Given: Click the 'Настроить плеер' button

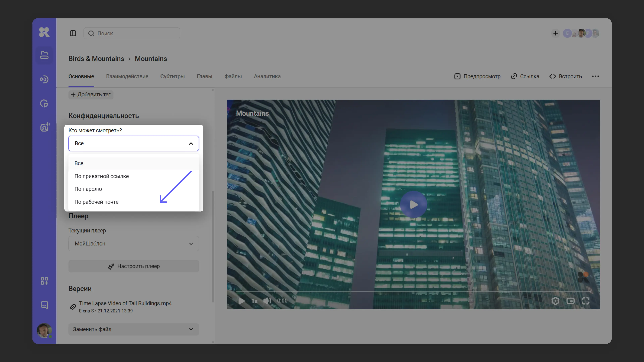Looking at the screenshot, I should point(133,266).
